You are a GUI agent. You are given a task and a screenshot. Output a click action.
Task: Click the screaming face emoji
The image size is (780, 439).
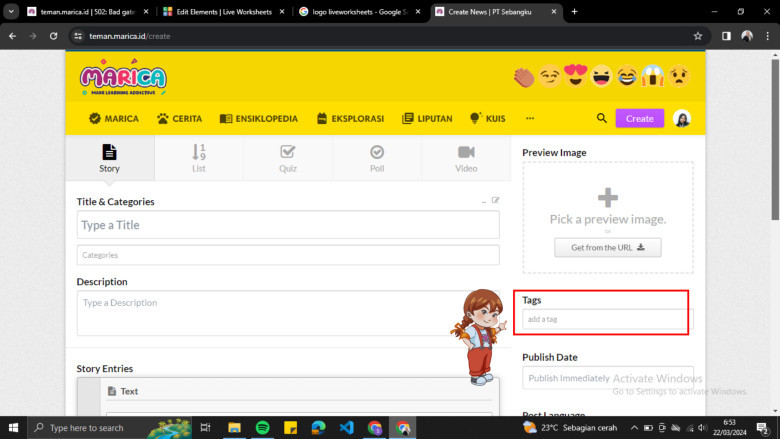pos(653,76)
